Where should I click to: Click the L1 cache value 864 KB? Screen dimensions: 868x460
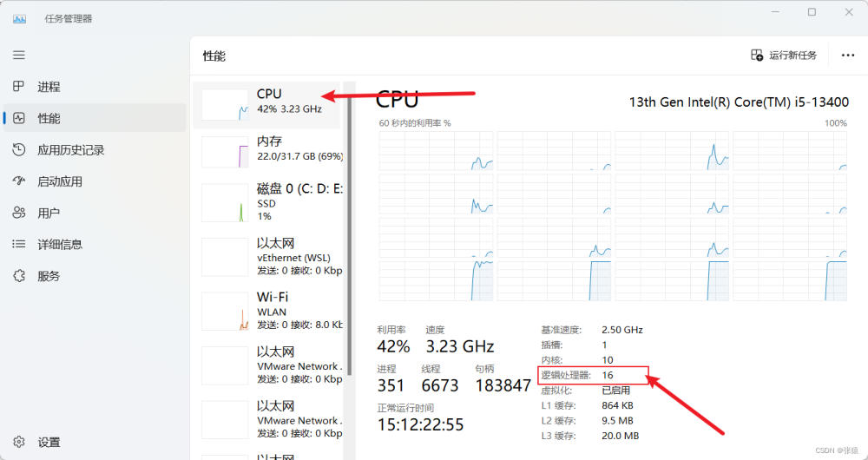click(617, 405)
